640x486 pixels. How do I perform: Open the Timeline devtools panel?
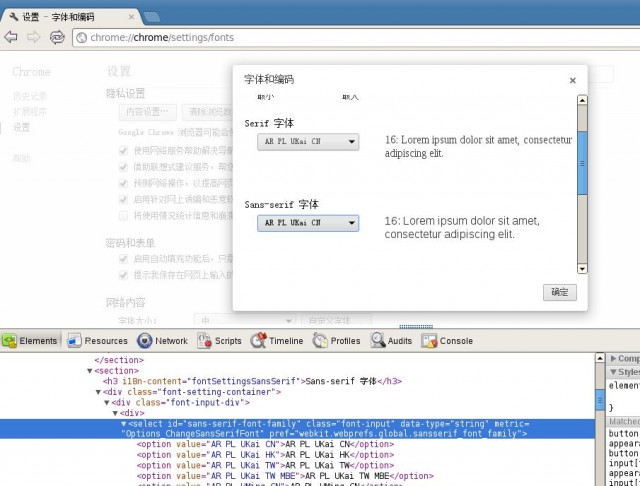pyautogui.click(x=277, y=341)
